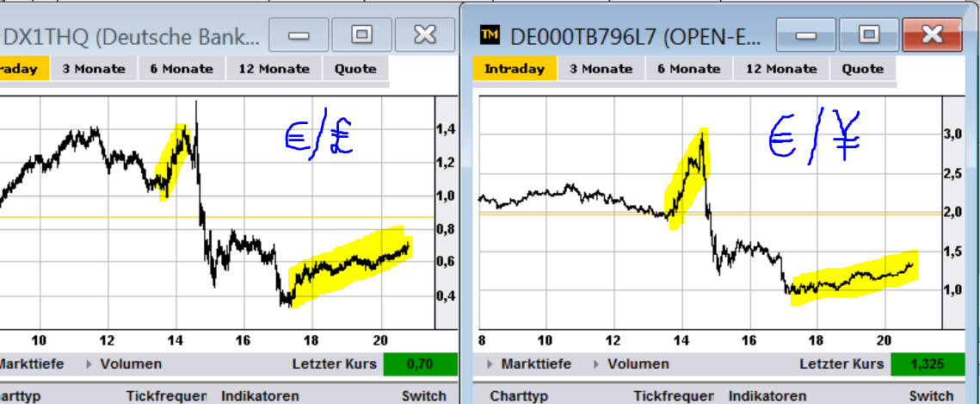980x404 pixels.
Task: Open Quote tab in DE000TB796L7 window
Action: [x=862, y=68]
